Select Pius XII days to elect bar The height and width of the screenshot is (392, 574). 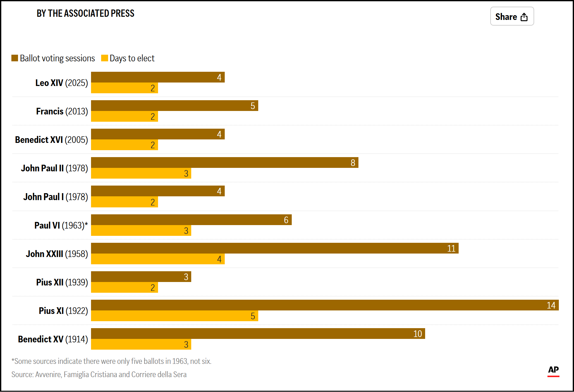124,287
